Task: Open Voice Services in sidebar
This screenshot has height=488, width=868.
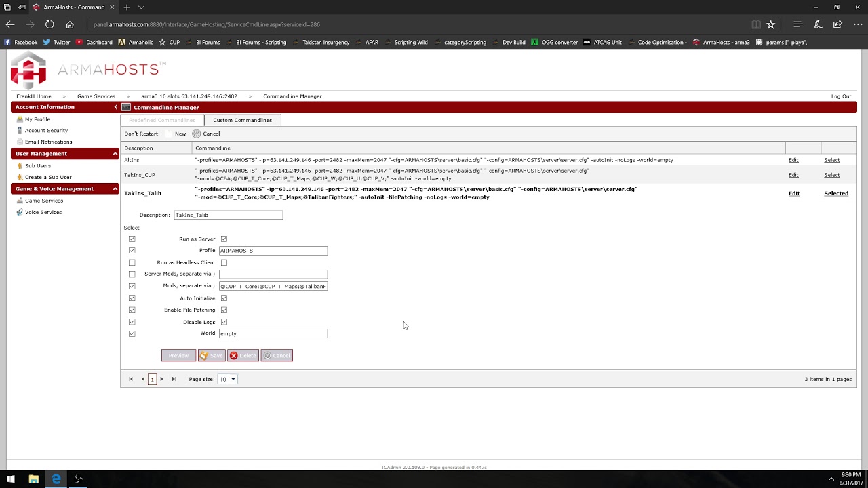Action: point(43,212)
